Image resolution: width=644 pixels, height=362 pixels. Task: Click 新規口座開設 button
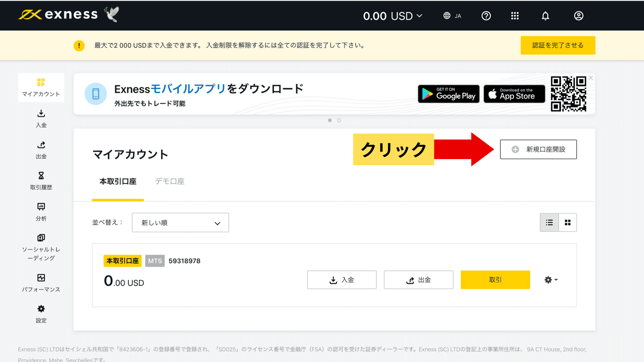pos(538,149)
